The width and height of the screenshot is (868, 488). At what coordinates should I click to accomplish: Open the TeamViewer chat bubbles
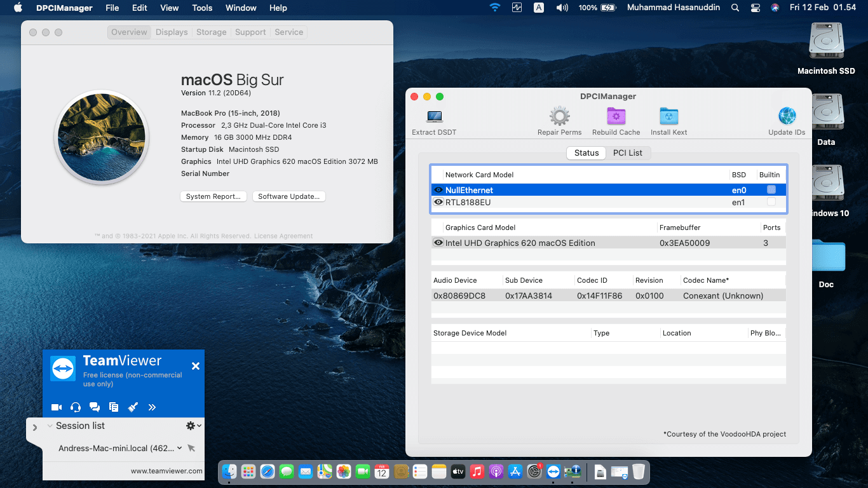tap(95, 407)
